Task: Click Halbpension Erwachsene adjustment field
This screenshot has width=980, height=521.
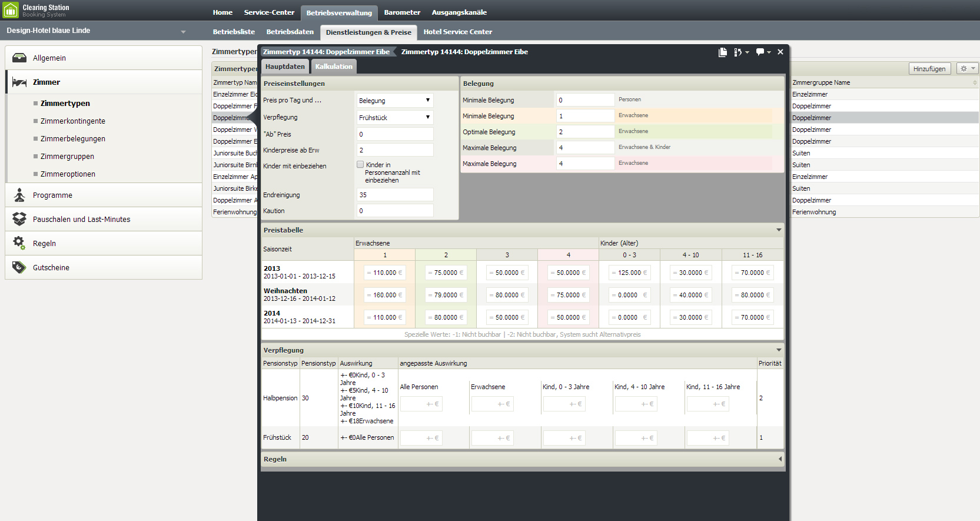Action: tap(493, 404)
